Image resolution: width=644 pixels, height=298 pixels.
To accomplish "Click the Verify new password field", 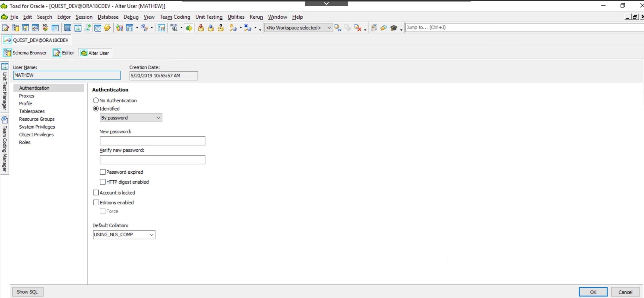I will pyautogui.click(x=152, y=160).
